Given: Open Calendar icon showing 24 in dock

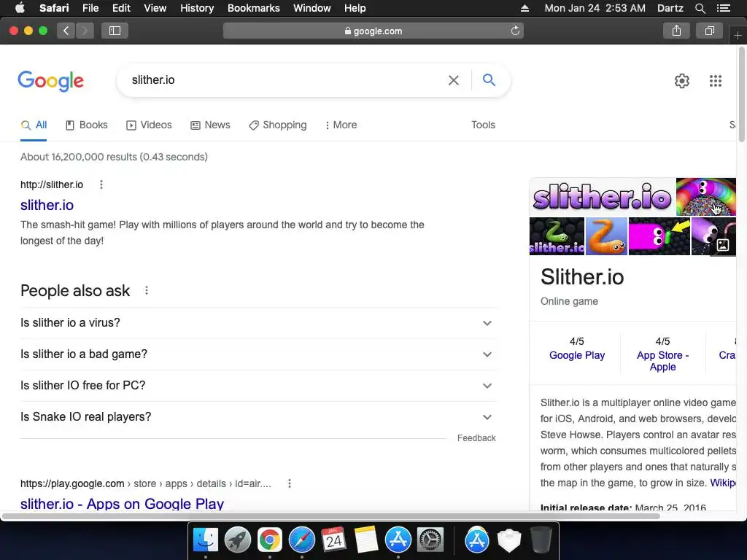Looking at the screenshot, I should tap(333, 540).
